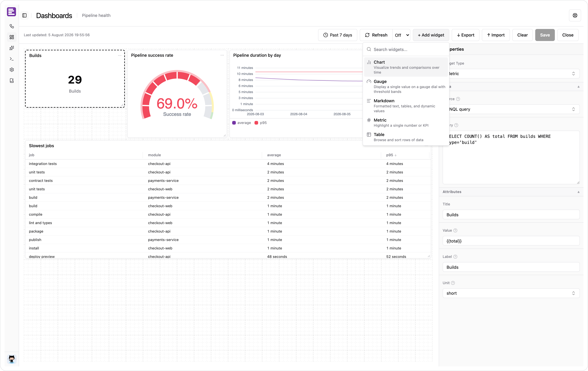The height and width of the screenshot is (371, 588).
Task: Click the Refresh button
Action: (376, 35)
